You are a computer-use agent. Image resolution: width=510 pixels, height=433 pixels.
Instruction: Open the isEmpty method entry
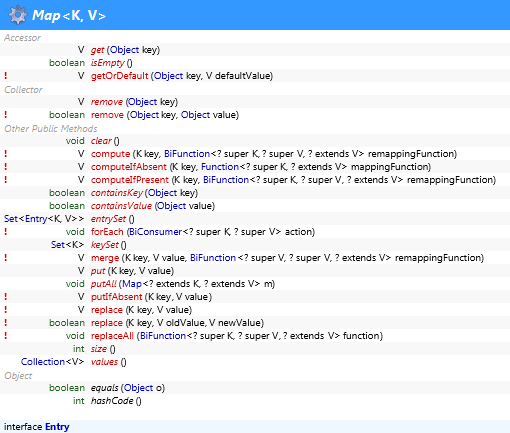pos(108,63)
